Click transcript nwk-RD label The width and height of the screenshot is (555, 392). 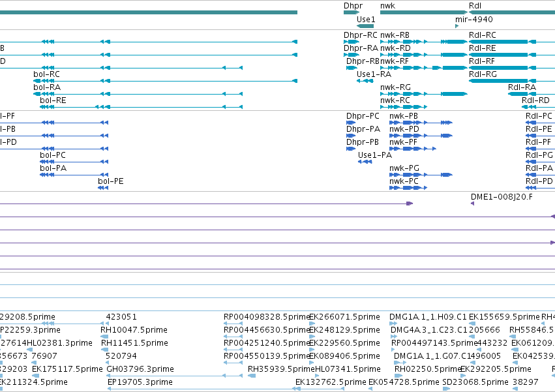point(395,48)
